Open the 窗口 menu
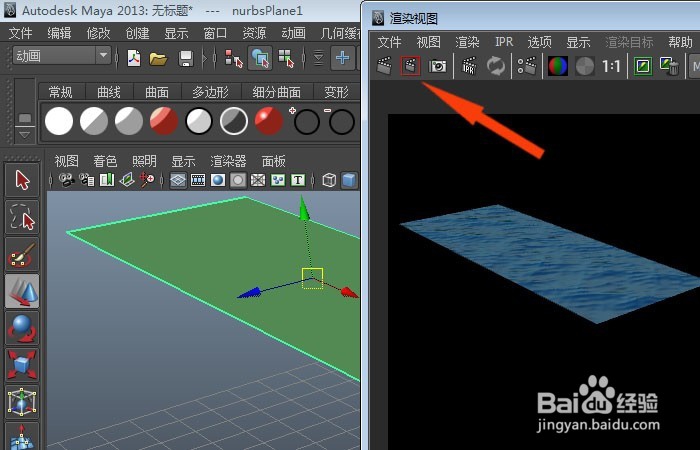700x450 pixels. 215,33
